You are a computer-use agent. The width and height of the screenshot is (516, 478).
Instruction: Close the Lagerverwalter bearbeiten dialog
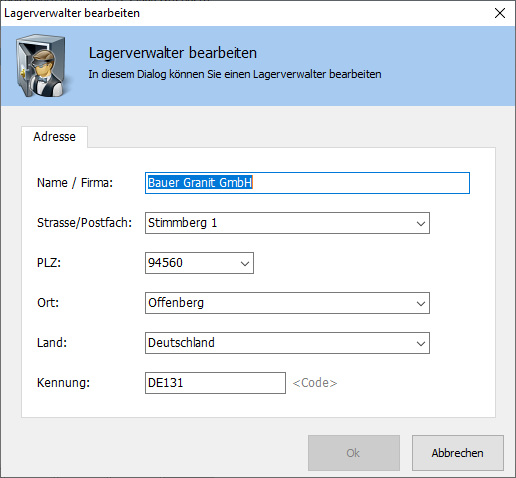coord(500,13)
